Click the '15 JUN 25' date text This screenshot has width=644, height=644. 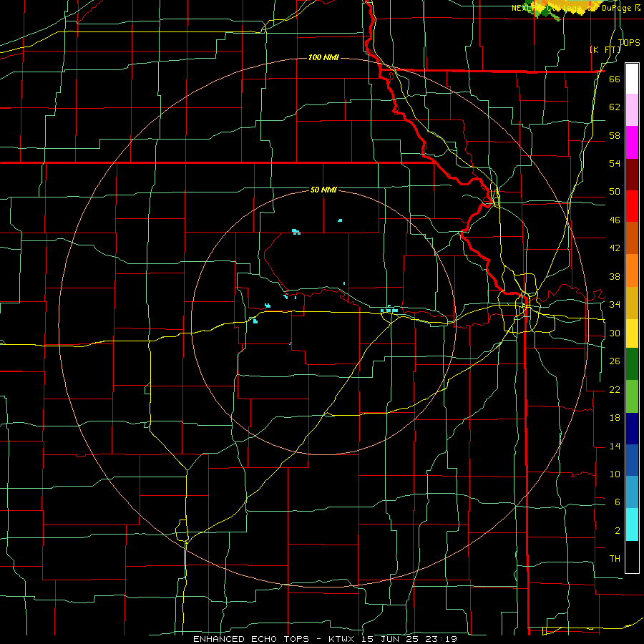tap(391, 639)
